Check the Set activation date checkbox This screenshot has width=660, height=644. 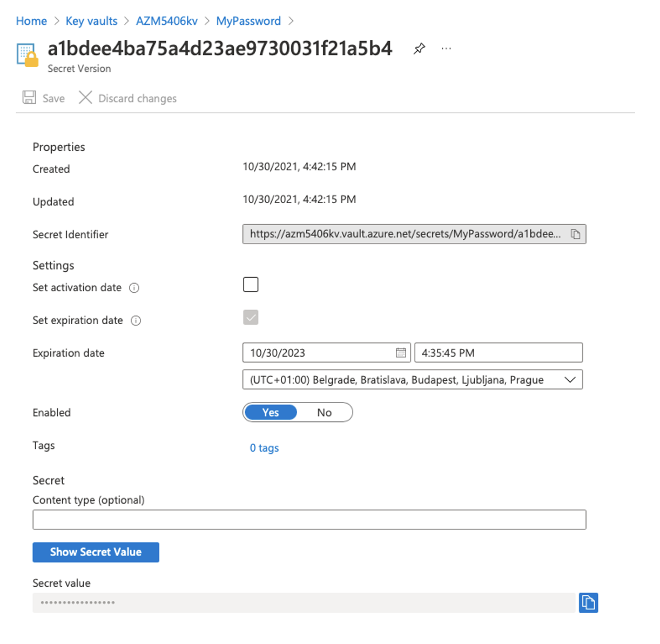251,284
